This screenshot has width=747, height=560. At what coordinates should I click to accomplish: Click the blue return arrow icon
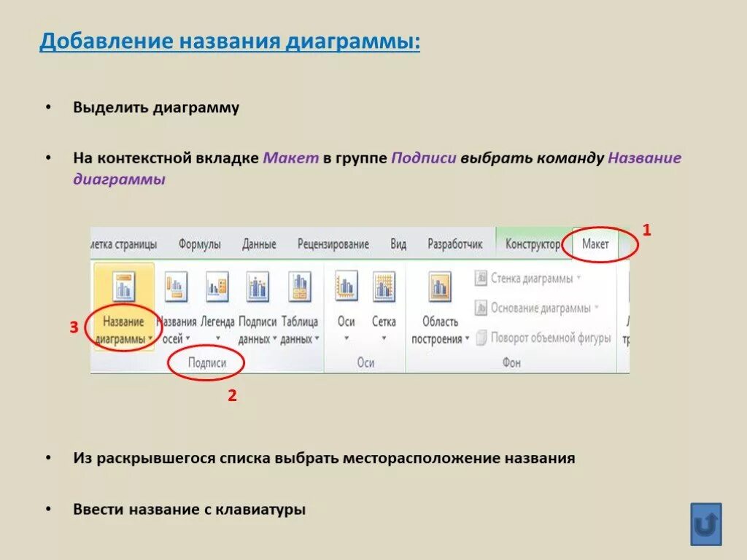pos(706,524)
